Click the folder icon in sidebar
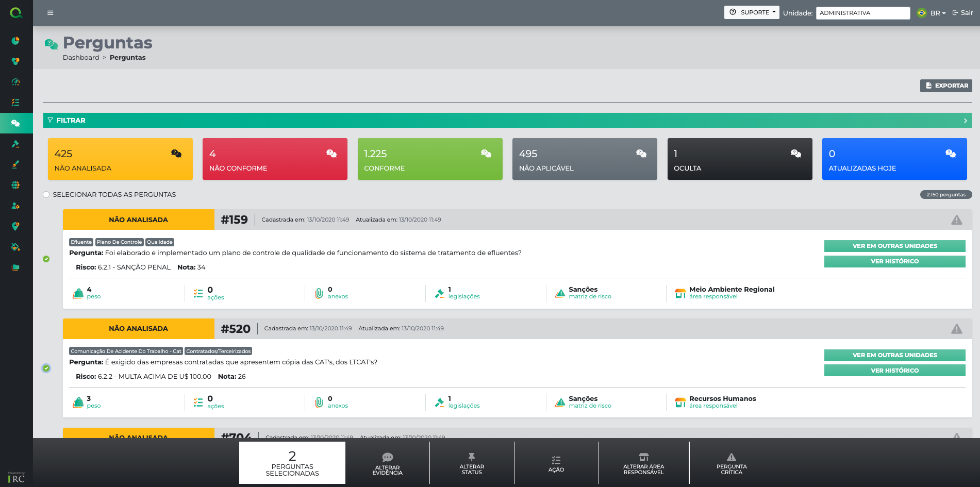 pos(15,267)
